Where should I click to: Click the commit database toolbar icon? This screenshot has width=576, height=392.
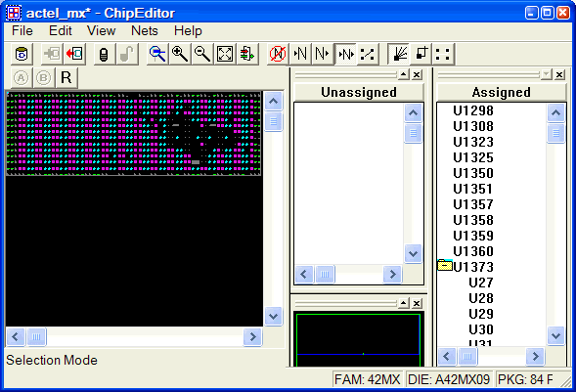[22, 54]
